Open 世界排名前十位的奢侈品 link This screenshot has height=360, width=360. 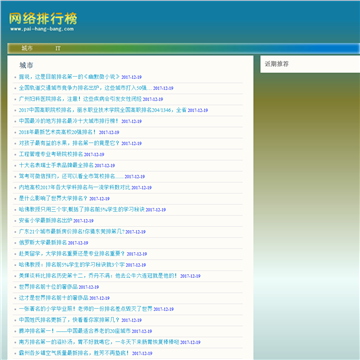[48, 287]
